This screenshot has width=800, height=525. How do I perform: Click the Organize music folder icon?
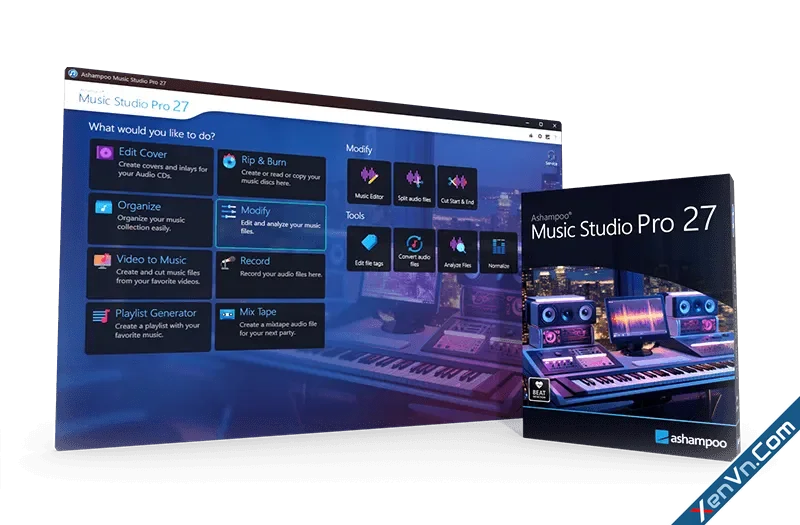tap(104, 207)
